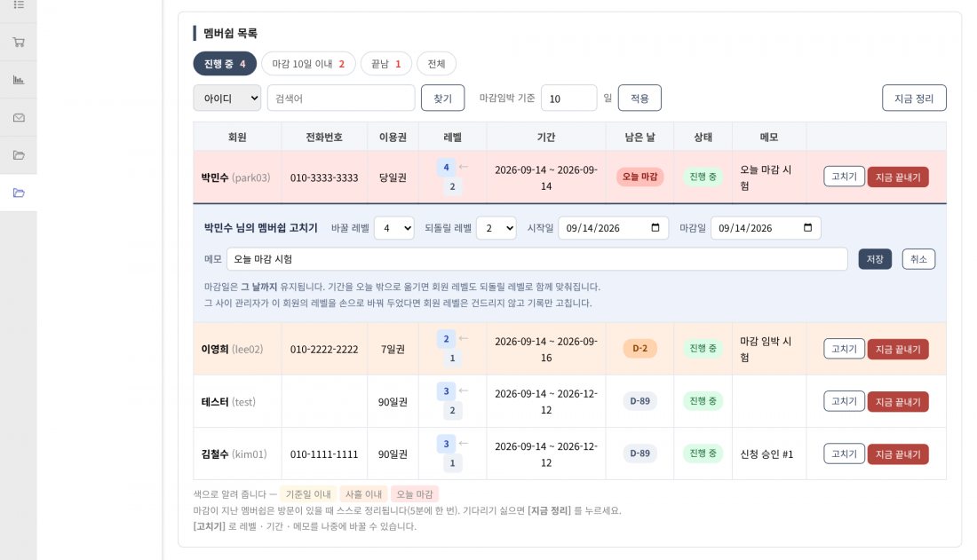Select the highlighted blue folder sidebar icon

click(x=19, y=193)
